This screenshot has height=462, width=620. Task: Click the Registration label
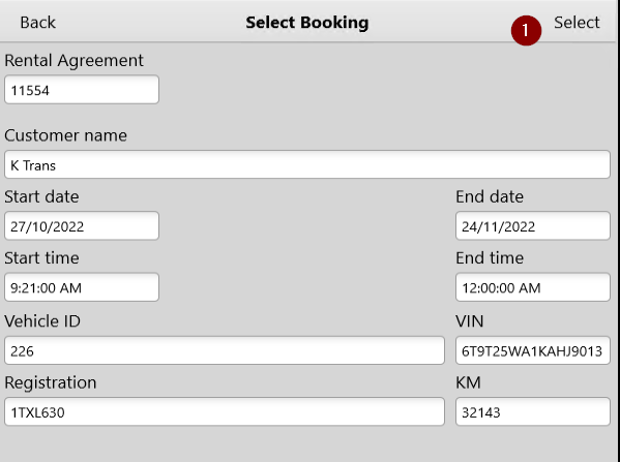pos(50,383)
